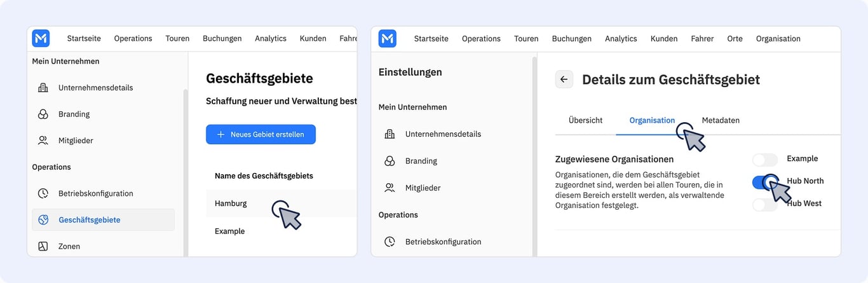Click the M logo in right window
Screen dimensions: 868x283
point(388,38)
